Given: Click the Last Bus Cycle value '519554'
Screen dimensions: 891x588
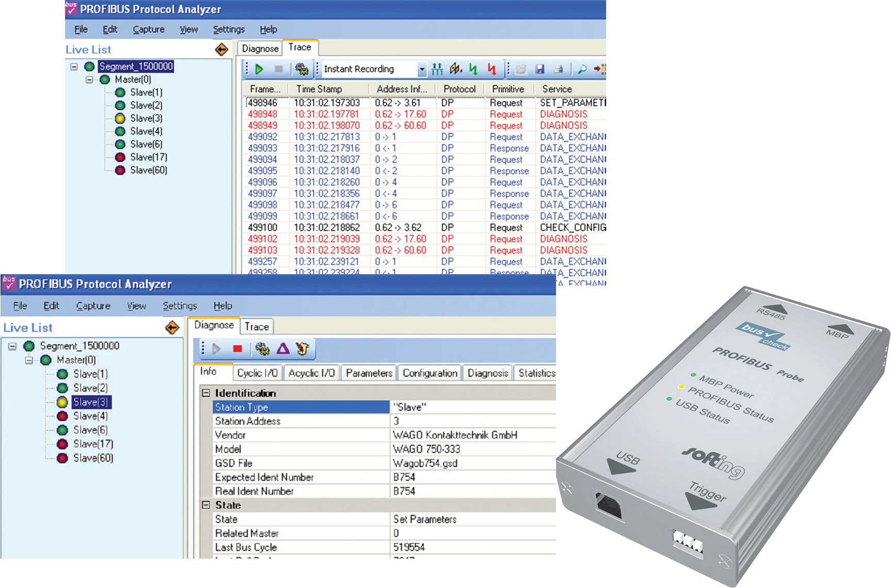Looking at the screenshot, I should click(x=409, y=547).
